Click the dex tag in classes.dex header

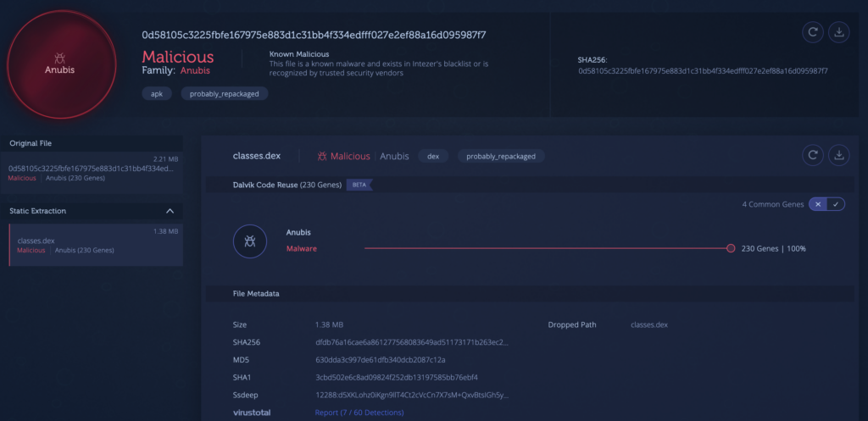tap(433, 156)
